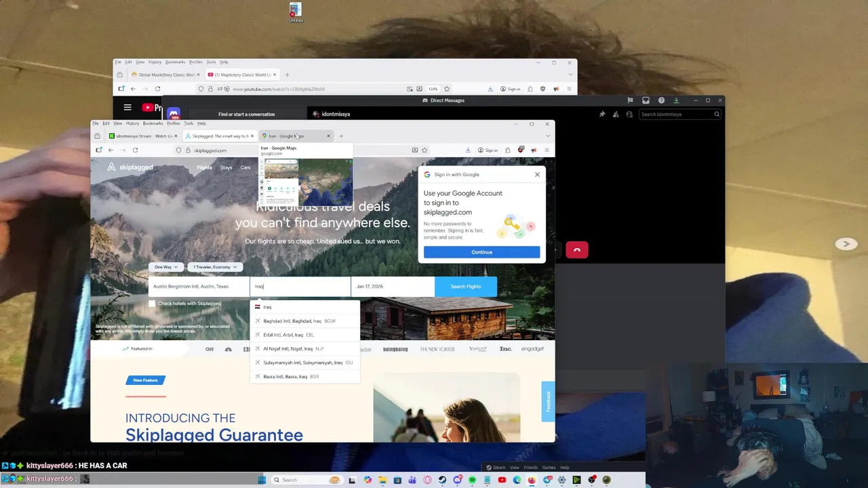Viewport: 868px width, 488px height.
Task: Close the Sign in with Google popup
Action: tap(537, 175)
